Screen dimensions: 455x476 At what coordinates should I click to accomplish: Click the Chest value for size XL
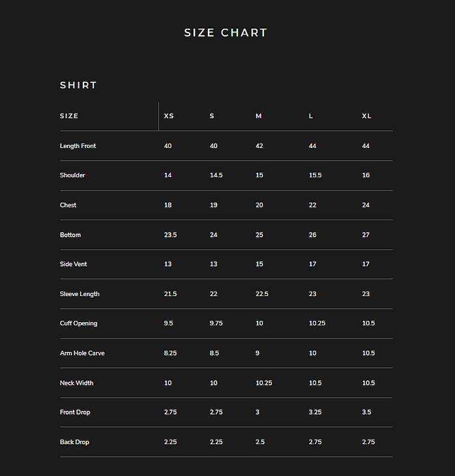[366, 205]
